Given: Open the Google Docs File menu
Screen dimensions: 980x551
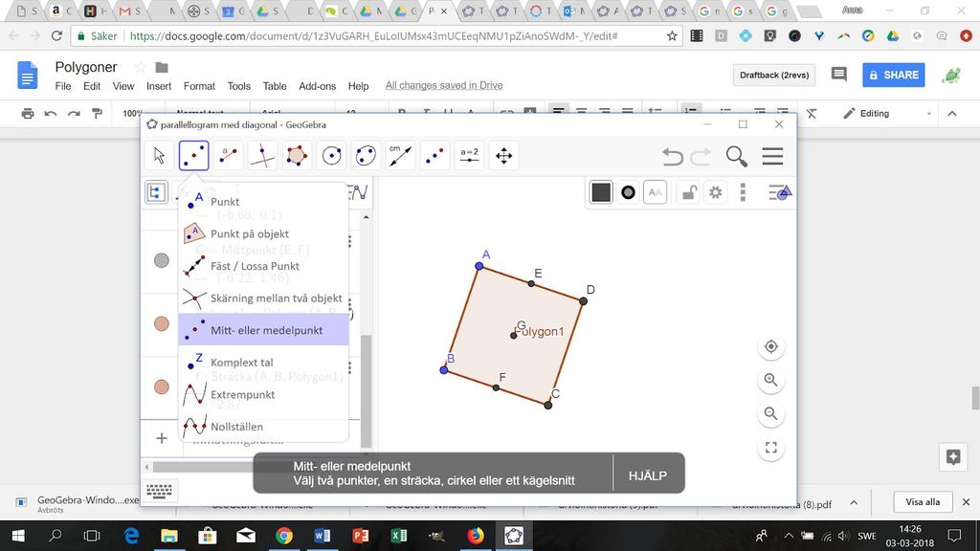Looking at the screenshot, I should (63, 86).
